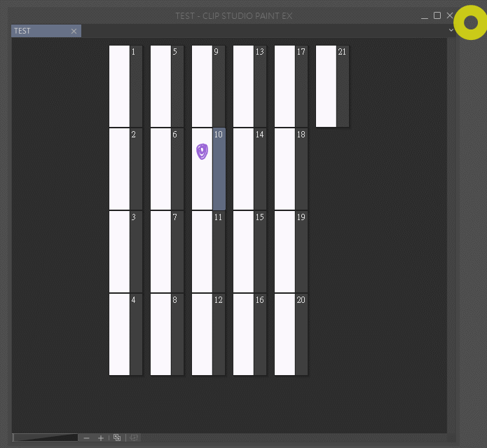
Task: Switch to the TEST document tab
Action: point(46,31)
